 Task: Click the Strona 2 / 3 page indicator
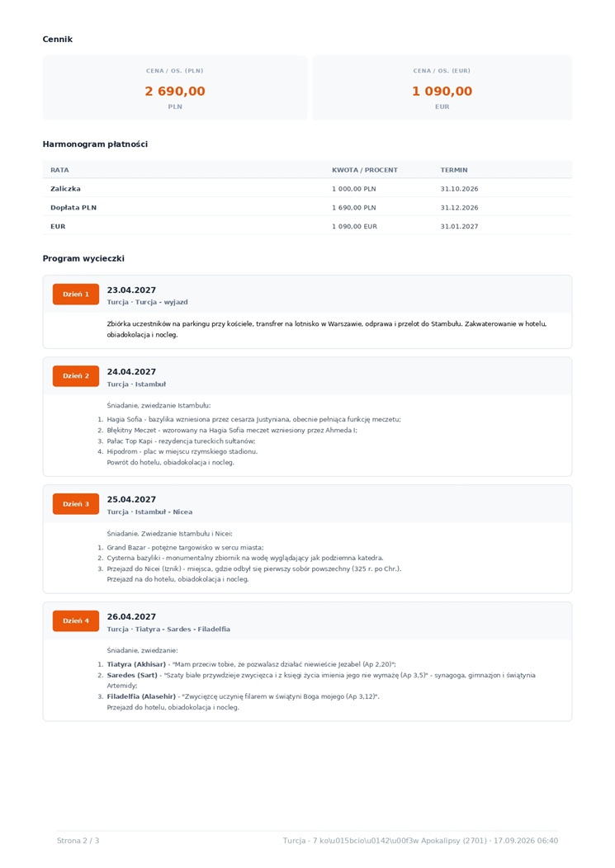coord(78,840)
